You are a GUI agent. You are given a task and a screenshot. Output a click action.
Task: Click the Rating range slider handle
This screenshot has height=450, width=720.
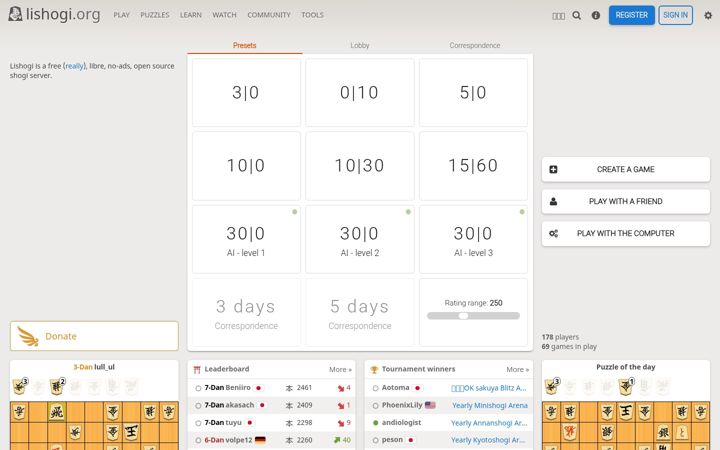pyautogui.click(x=463, y=316)
